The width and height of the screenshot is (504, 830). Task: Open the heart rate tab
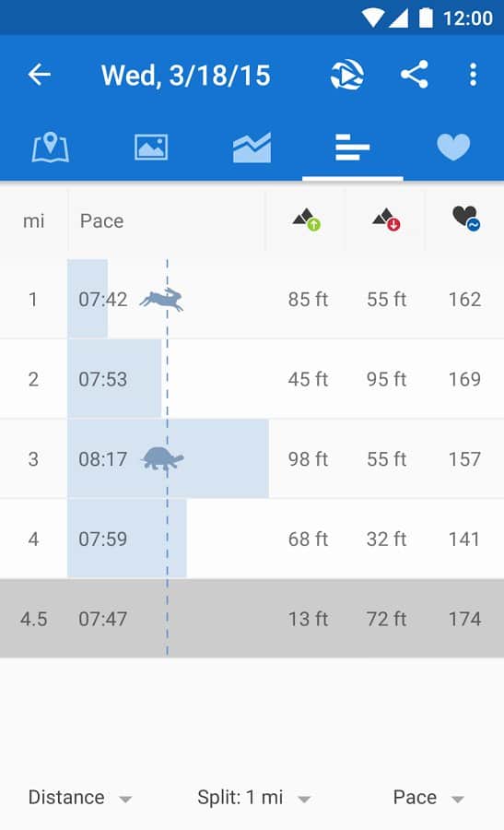453,147
